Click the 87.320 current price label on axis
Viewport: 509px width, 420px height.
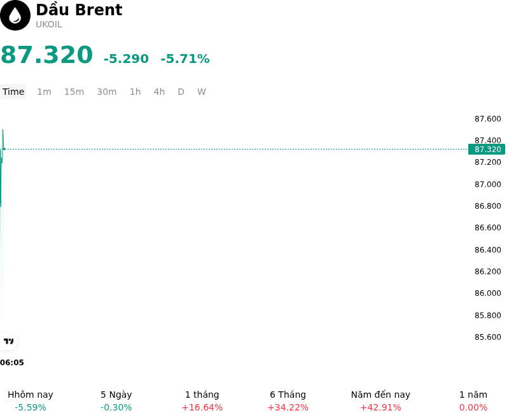pyautogui.click(x=487, y=150)
